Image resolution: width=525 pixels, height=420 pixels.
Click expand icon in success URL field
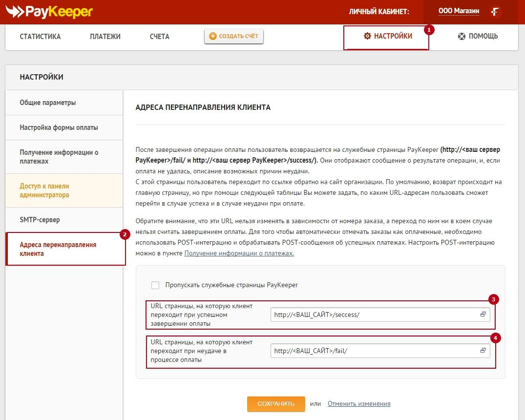(483, 315)
